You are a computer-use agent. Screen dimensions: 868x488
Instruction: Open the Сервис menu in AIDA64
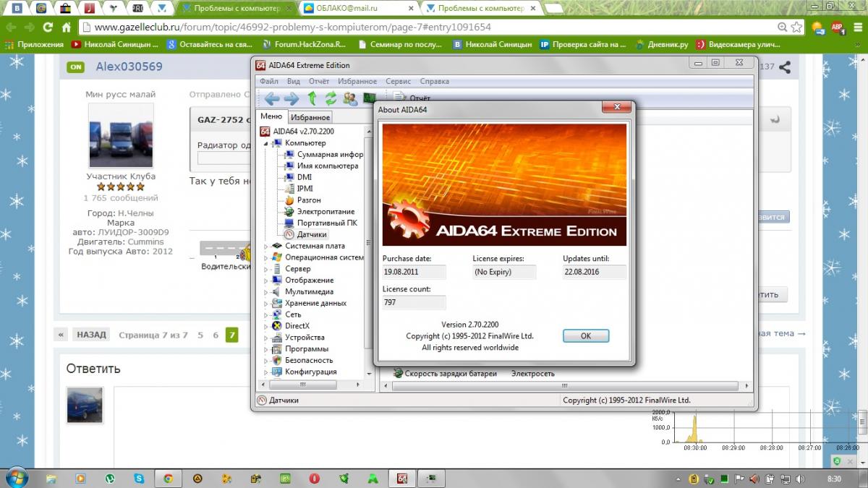(x=398, y=82)
